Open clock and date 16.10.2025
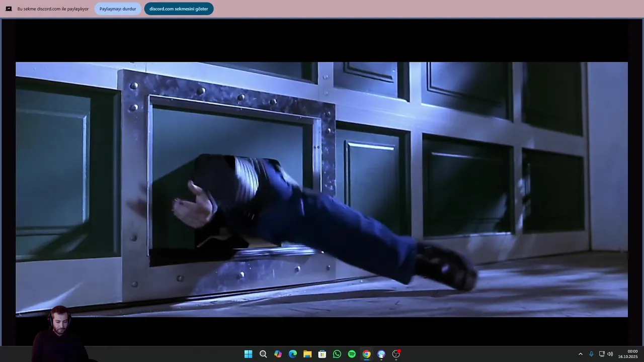The height and width of the screenshot is (362, 644). coord(628,354)
